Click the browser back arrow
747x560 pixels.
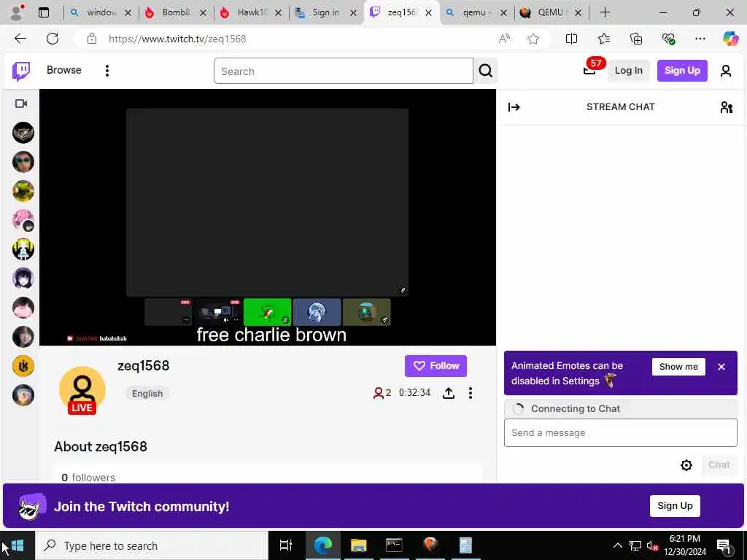pyautogui.click(x=20, y=39)
